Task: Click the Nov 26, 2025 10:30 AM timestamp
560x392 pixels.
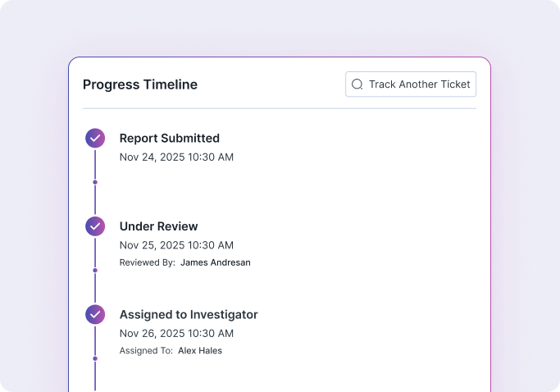Action: (176, 333)
